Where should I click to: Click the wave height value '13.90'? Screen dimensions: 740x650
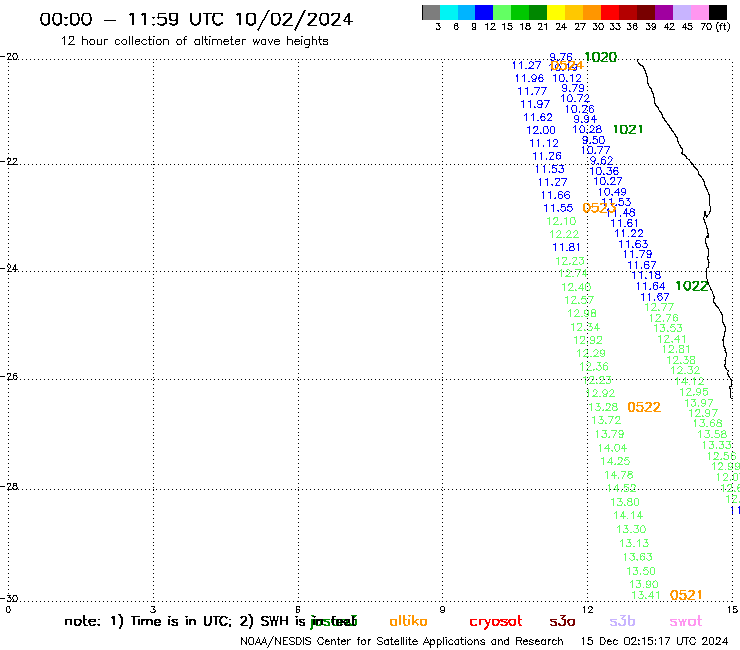click(x=644, y=584)
